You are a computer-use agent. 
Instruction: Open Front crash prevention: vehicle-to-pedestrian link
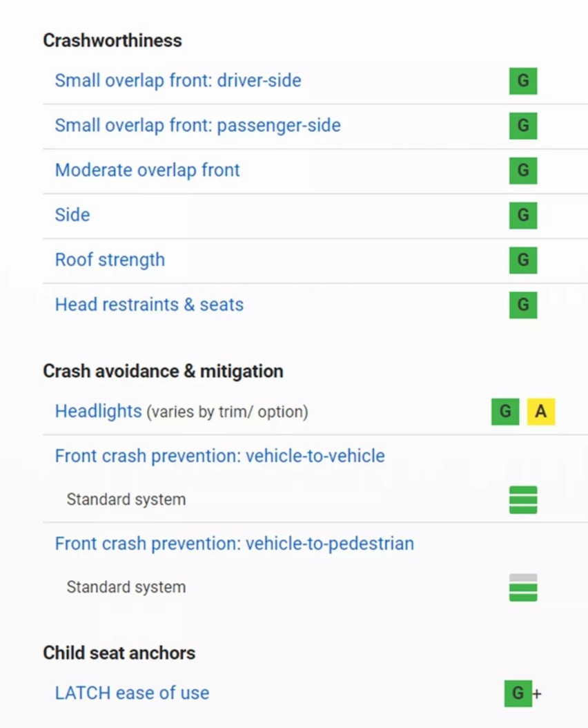(x=235, y=543)
